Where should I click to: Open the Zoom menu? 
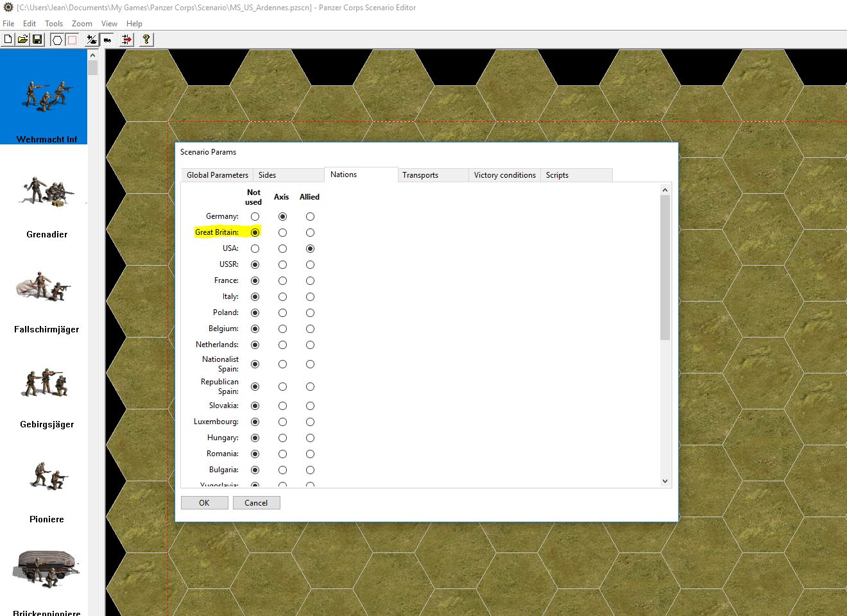pyautogui.click(x=82, y=24)
